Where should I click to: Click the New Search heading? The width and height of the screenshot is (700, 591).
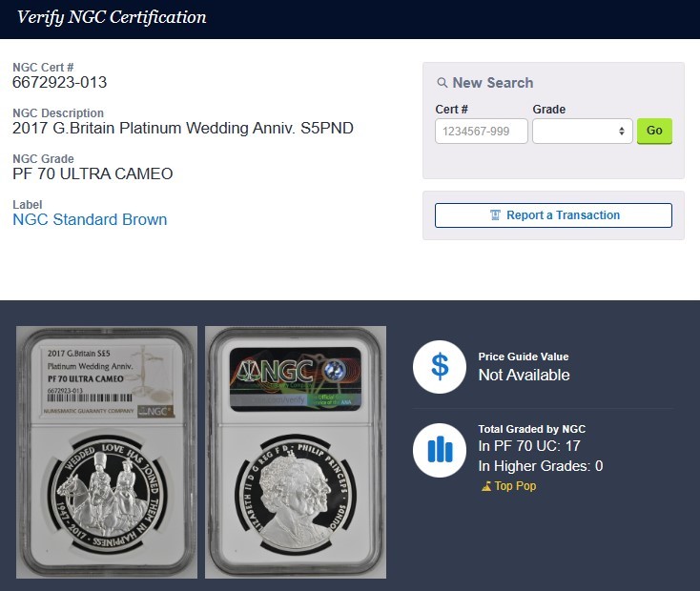click(x=493, y=83)
